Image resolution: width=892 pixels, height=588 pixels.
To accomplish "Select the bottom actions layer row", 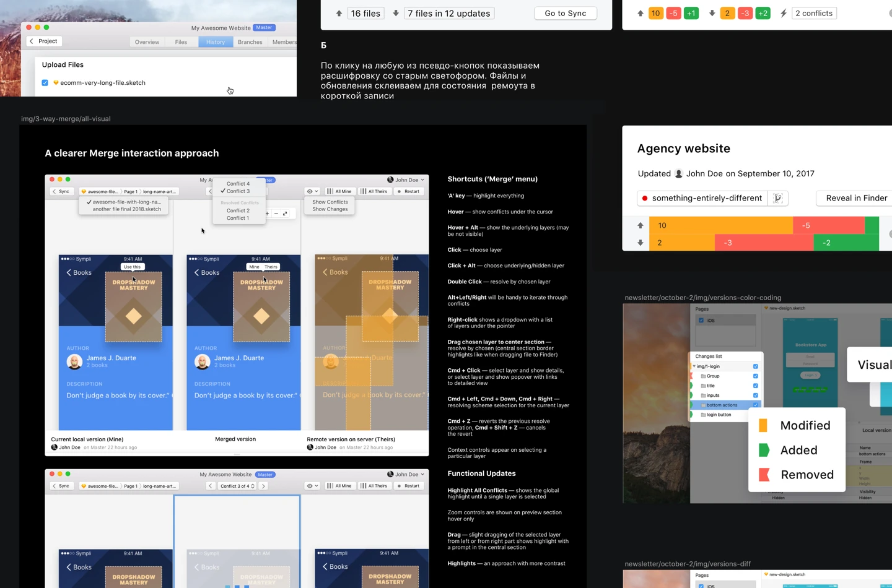I will coord(722,405).
